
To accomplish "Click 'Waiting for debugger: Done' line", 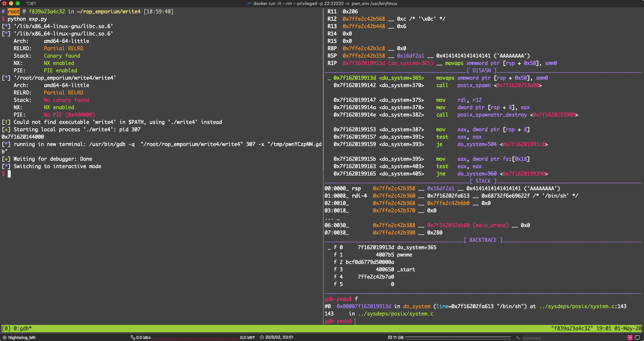I will (x=47, y=159).
